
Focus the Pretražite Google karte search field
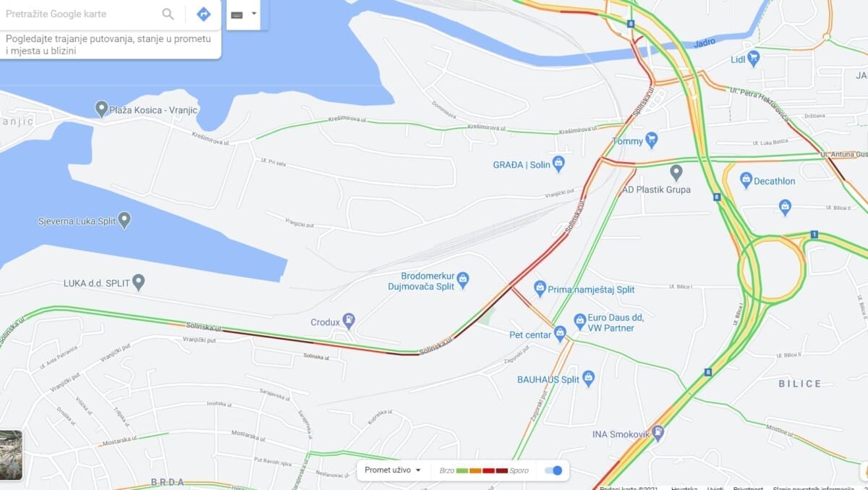click(80, 14)
